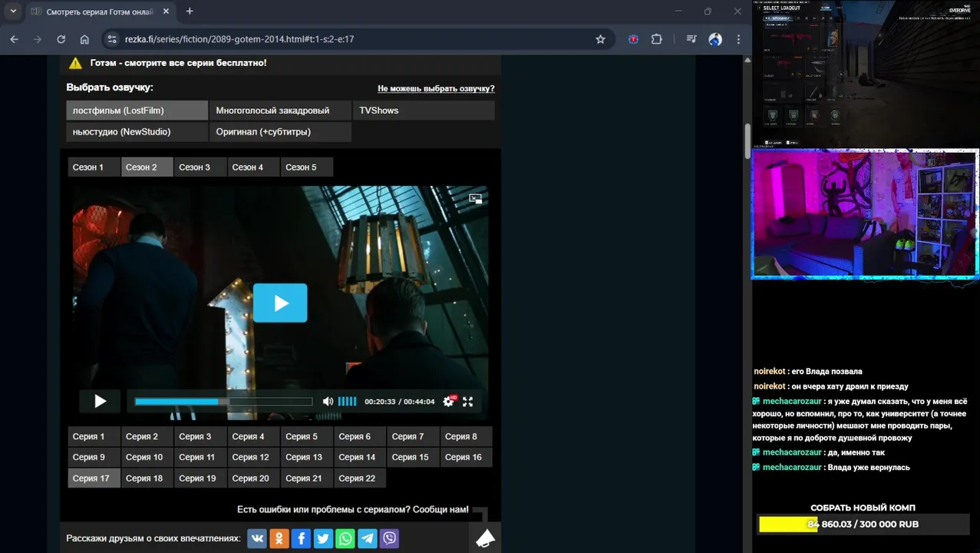Enter fullscreen video mode

click(x=467, y=402)
